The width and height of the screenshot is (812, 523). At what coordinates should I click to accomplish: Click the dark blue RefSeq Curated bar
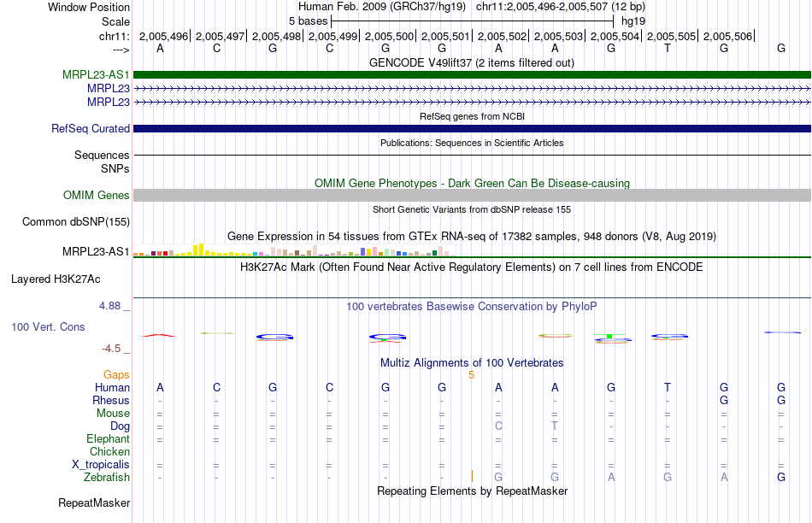pos(472,128)
